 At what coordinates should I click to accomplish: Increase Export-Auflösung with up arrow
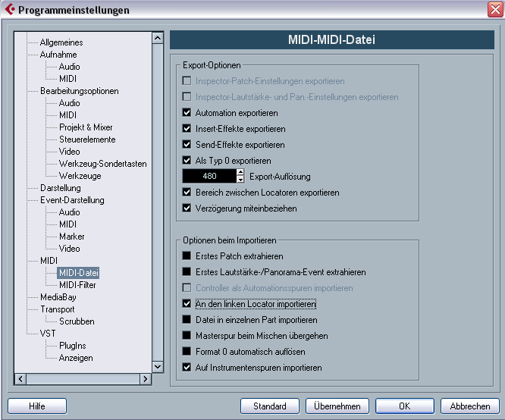240,172
